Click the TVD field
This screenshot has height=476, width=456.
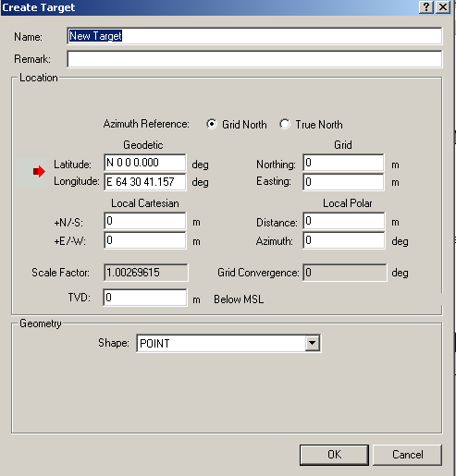145,298
